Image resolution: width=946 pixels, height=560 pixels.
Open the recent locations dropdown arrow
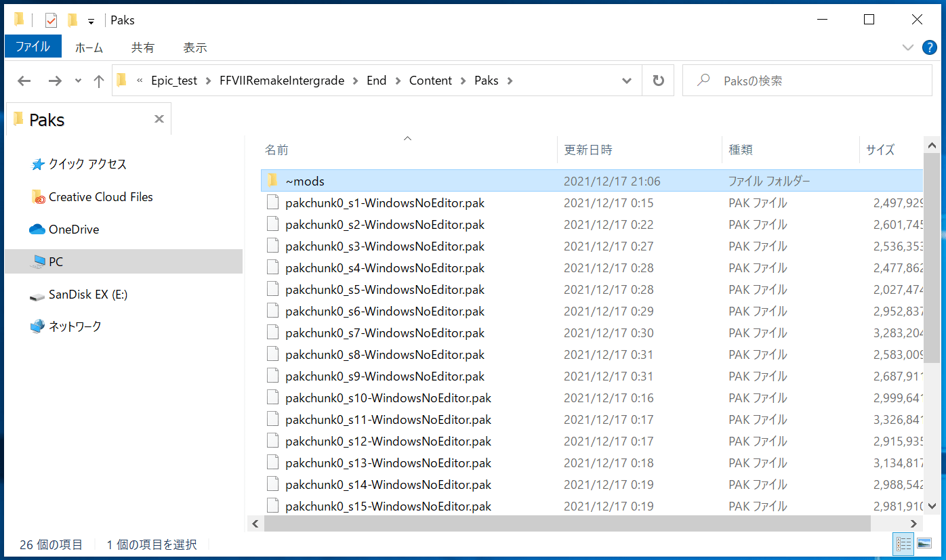point(78,81)
